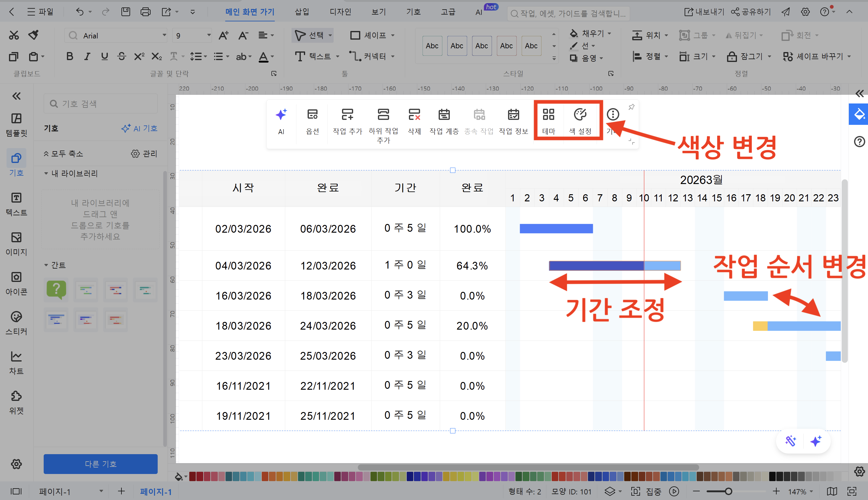The image size is (868, 500).
Task: Click the 기호 검색 symbol search field
Action: coord(100,103)
